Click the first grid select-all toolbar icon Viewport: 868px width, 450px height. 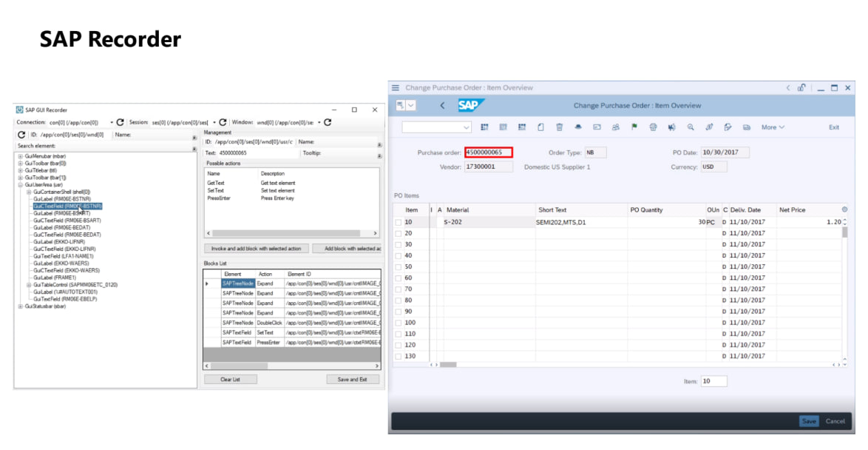(x=484, y=127)
